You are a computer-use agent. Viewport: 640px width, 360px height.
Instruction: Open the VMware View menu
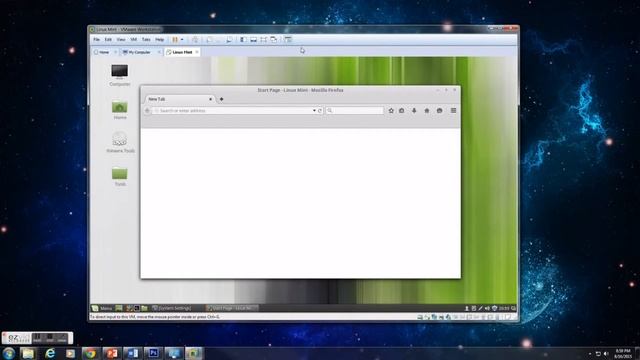pos(121,40)
